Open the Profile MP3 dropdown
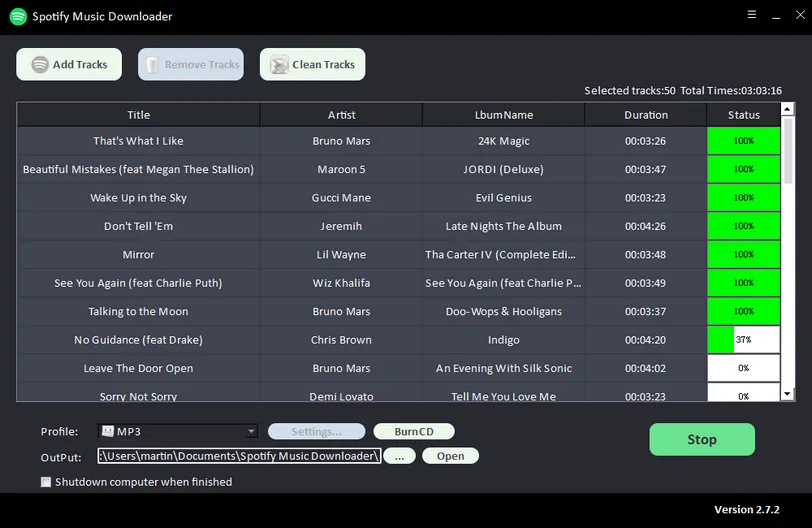Image resolution: width=812 pixels, height=528 pixels. [178, 431]
